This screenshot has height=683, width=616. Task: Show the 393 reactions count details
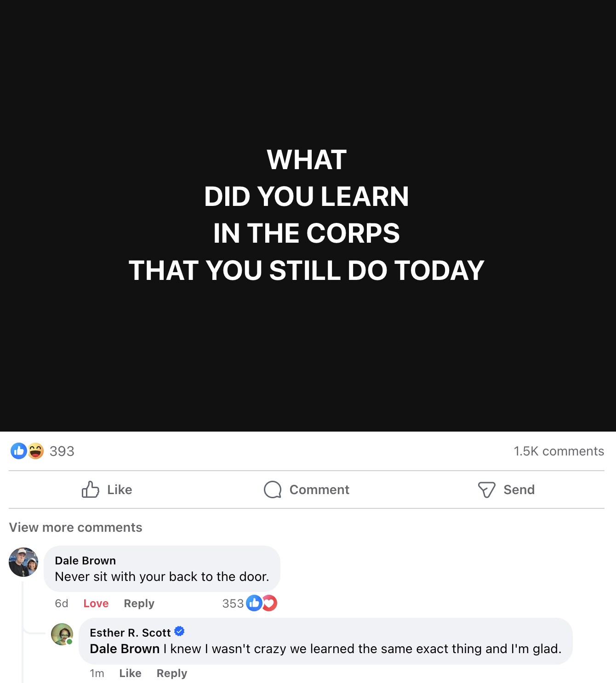tap(62, 451)
